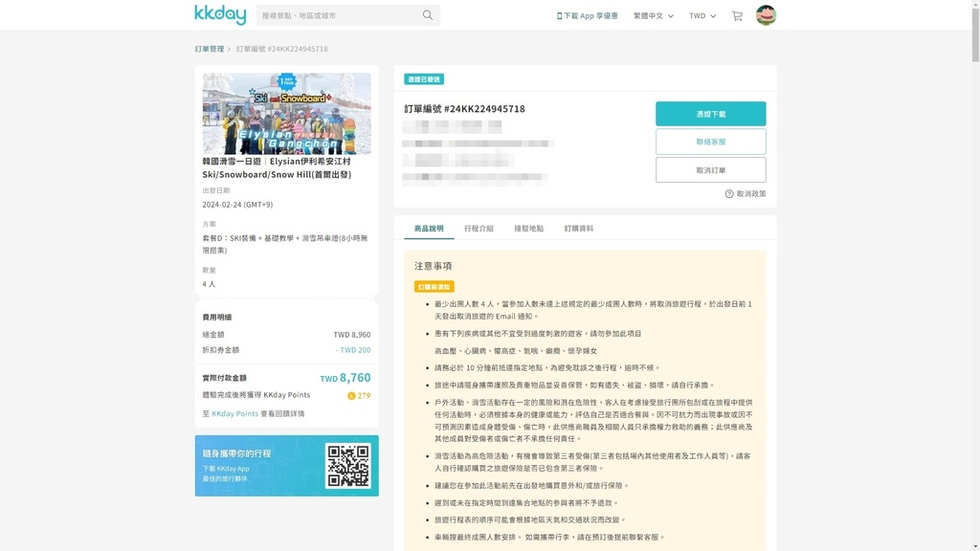Click the search magnifier icon

[428, 15]
